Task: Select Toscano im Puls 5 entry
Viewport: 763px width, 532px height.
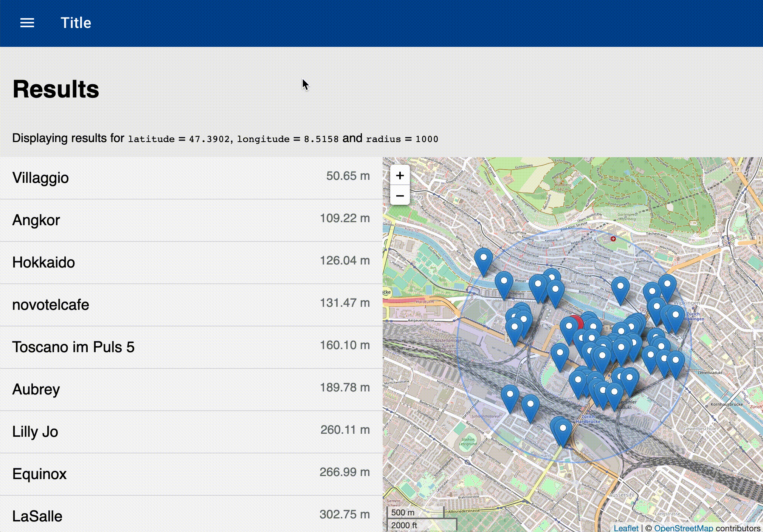Action: [x=191, y=347]
